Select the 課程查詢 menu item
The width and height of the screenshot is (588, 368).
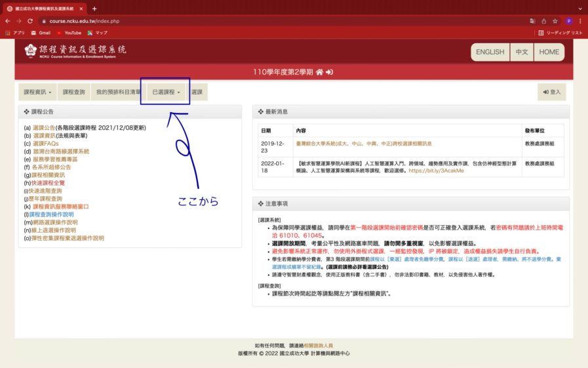74,92
